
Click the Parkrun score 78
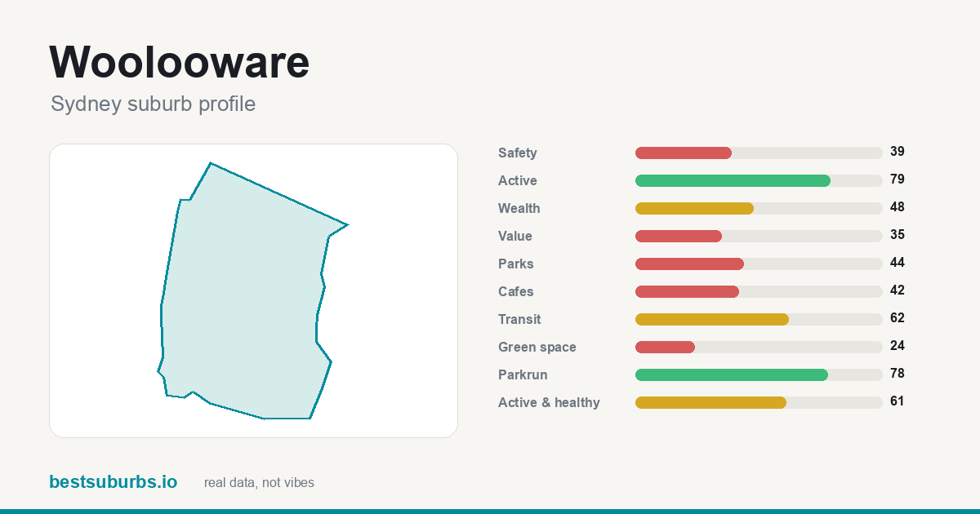tap(898, 374)
